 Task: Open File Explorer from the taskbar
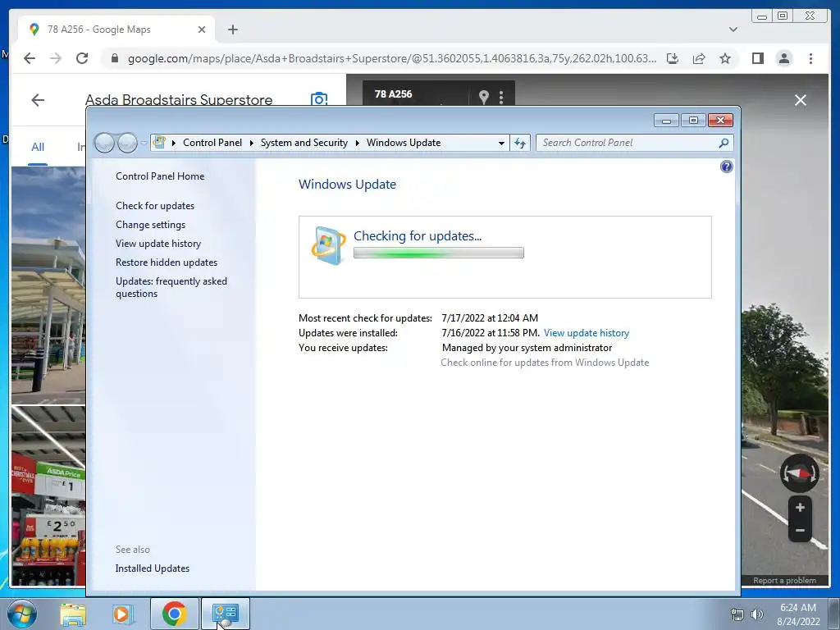73,614
